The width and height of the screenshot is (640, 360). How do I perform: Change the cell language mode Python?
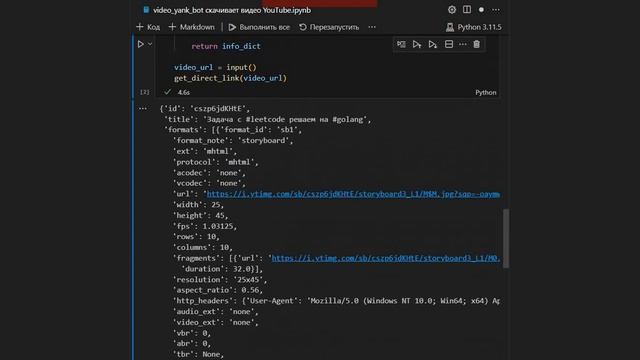(x=486, y=93)
